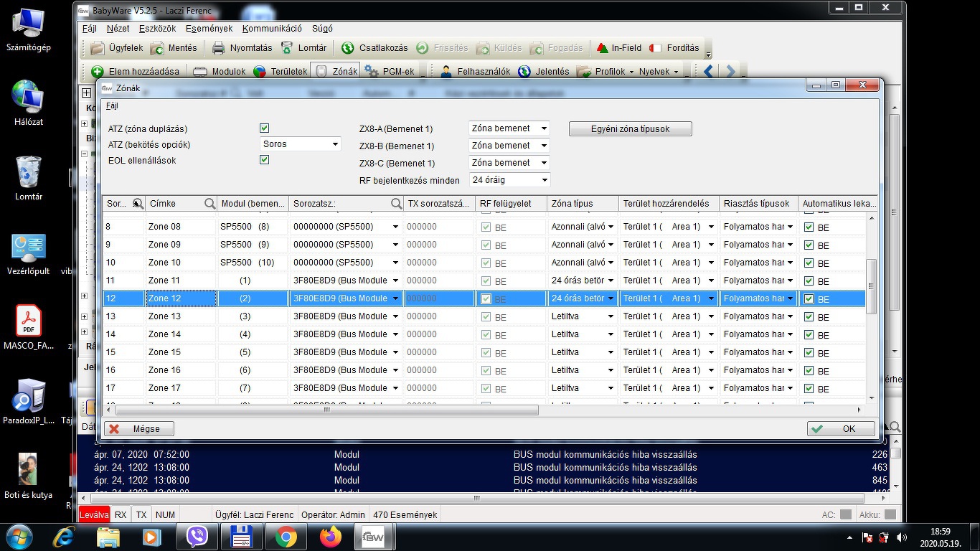Screen dimensions: 980x551
Task: Click the Zónák toolbar button
Action: [335, 71]
